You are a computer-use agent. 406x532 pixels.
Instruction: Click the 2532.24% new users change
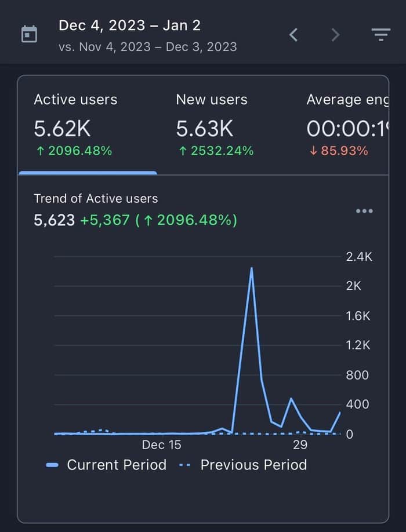point(216,151)
